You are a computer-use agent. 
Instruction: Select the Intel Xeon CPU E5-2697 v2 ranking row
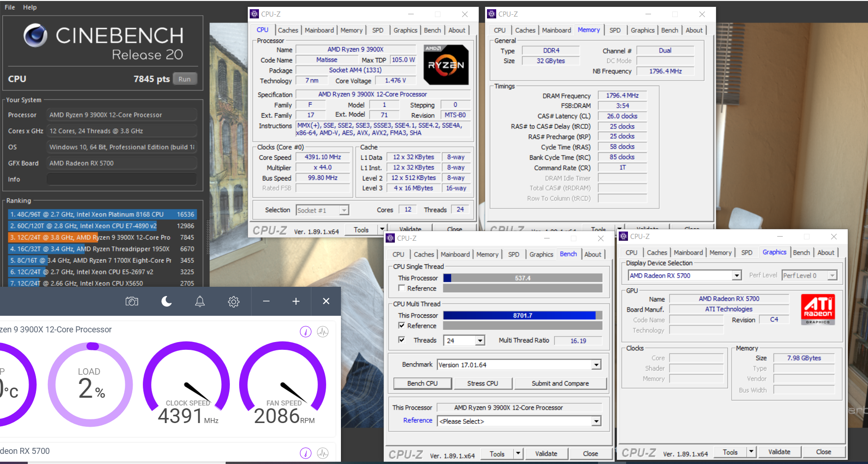click(x=102, y=272)
